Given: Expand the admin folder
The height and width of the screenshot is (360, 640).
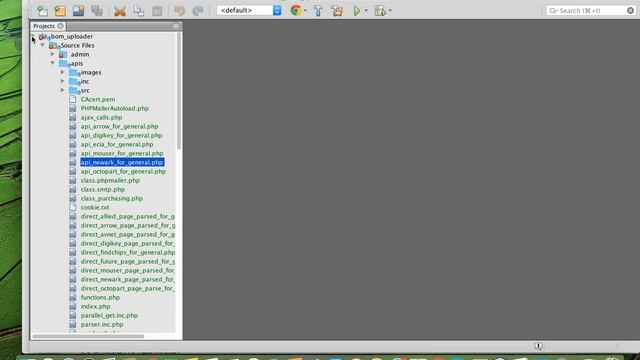Looking at the screenshot, I should pyautogui.click(x=52, y=54).
